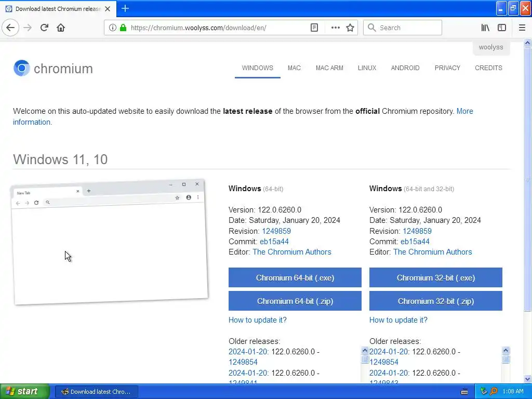Open page actions three-dot menu
This screenshot has height=399, width=532.
[335, 28]
